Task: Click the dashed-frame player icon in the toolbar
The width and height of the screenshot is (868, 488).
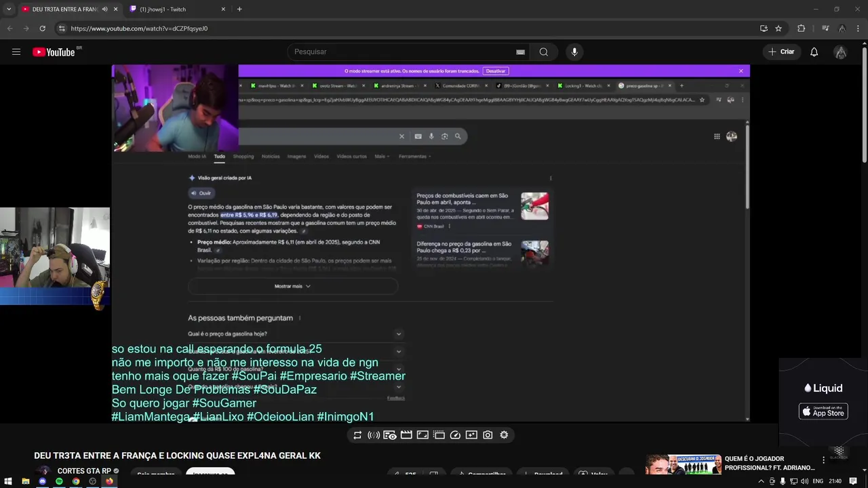Action: coord(439,435)
